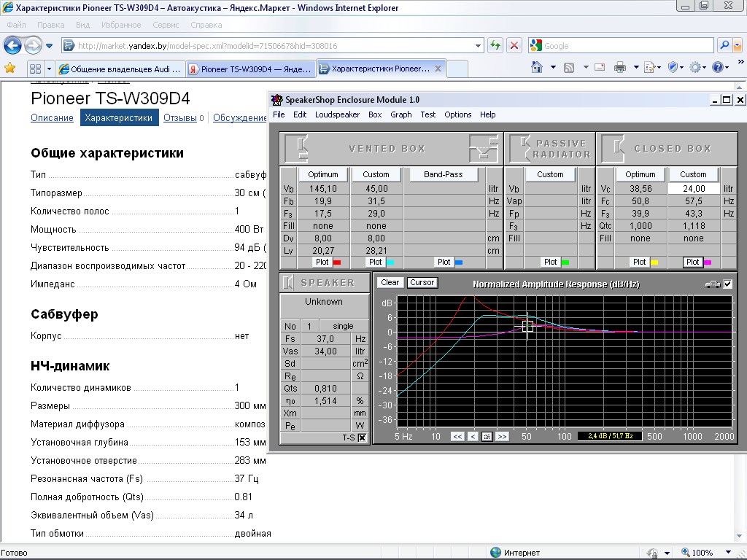
Task: Click the graph Clear button
Action: (x=390, y=282)
